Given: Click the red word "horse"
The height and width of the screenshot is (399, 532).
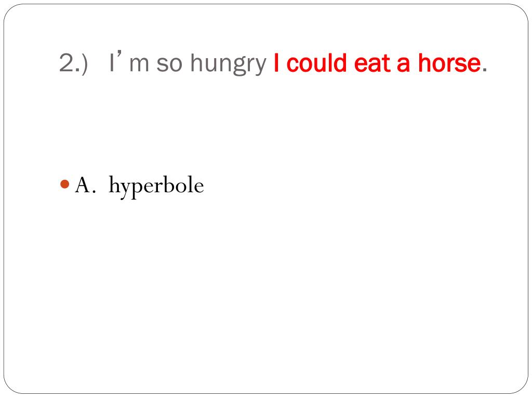Looking at the screenshot, I should point(449,63).
